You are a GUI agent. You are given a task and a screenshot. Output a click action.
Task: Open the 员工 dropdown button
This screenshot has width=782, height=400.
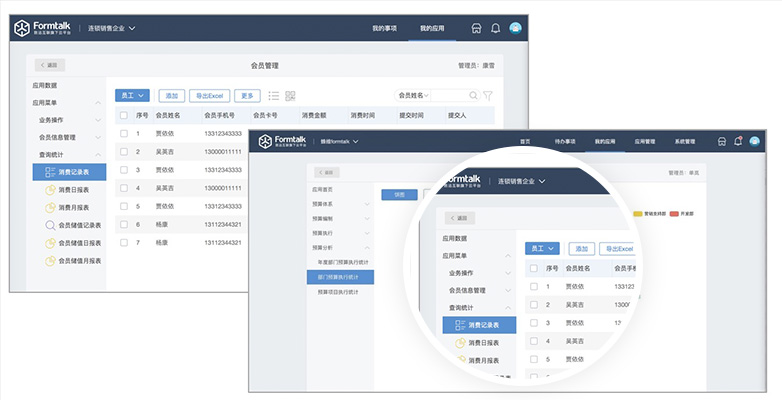click(132, 96)
